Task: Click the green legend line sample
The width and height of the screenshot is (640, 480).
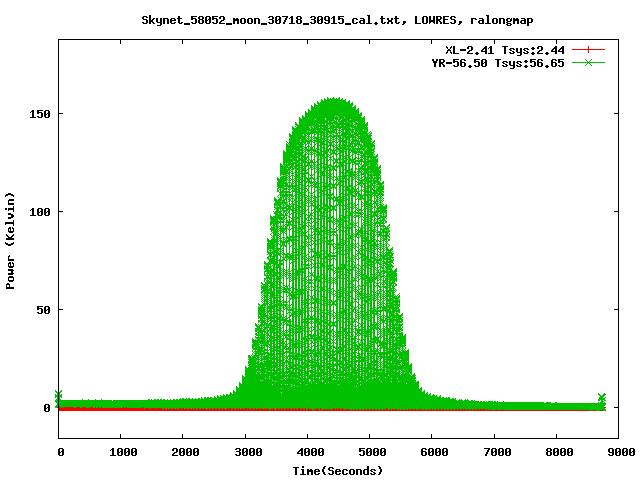Action: [x=588, y=62]
